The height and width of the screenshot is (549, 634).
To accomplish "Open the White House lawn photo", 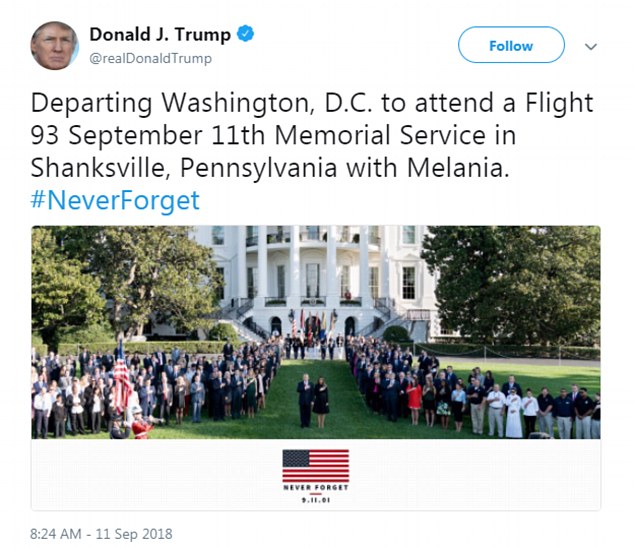I will 315,332.
